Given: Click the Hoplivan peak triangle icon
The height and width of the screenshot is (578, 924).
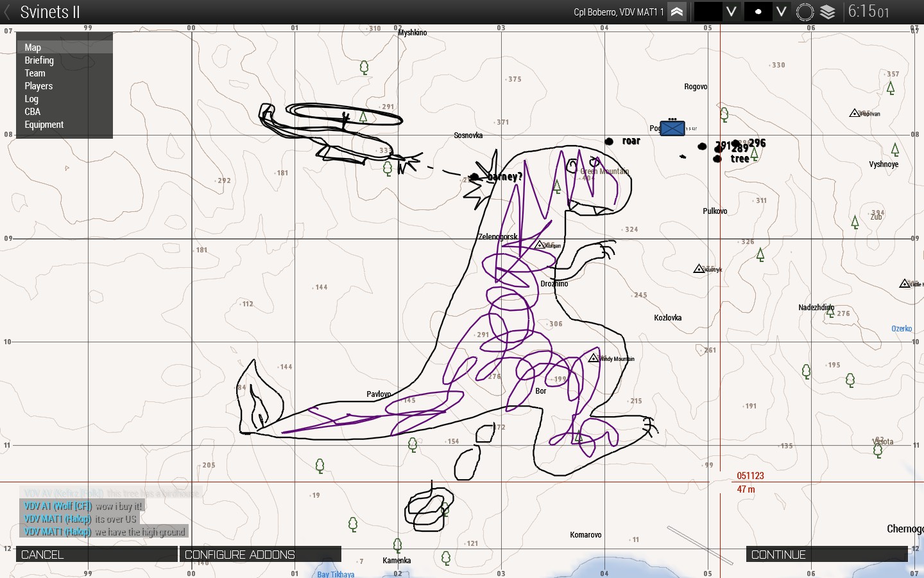Looking at the screenshot, I should pyautogui.click(x=854, y=113).
